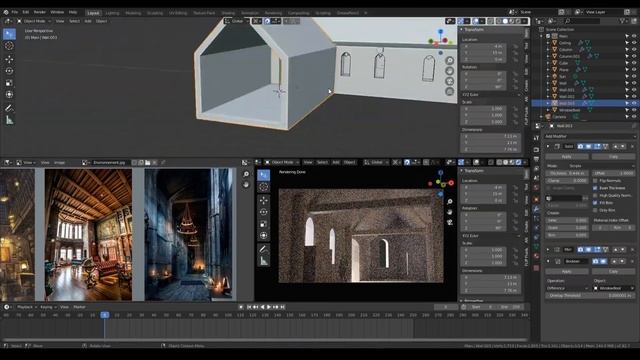The image size is (640, 360).
Task: Select the Move tool in top viewport
Action: 9,59
